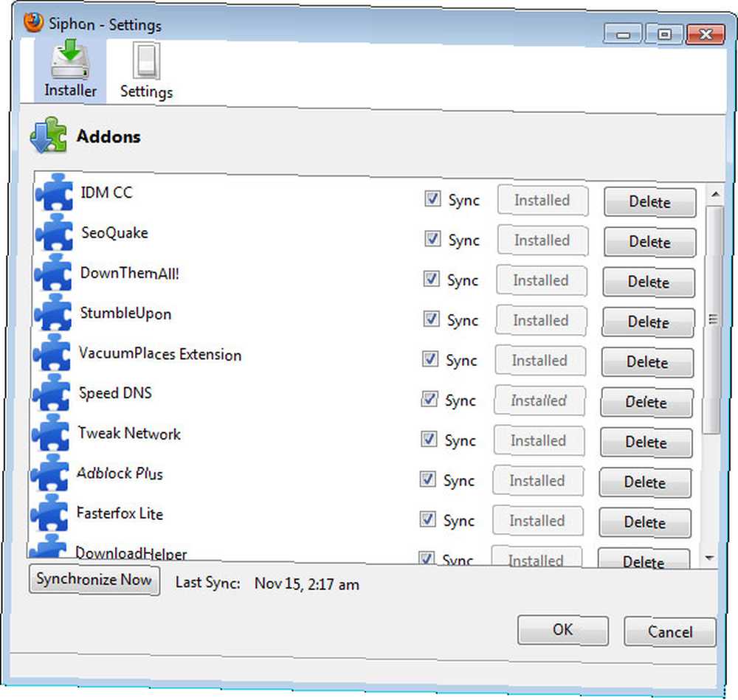Screen dimensions: 738x700
Task: Toggle Sync checkbox for DownThemAll!
Action: point(431,279)
